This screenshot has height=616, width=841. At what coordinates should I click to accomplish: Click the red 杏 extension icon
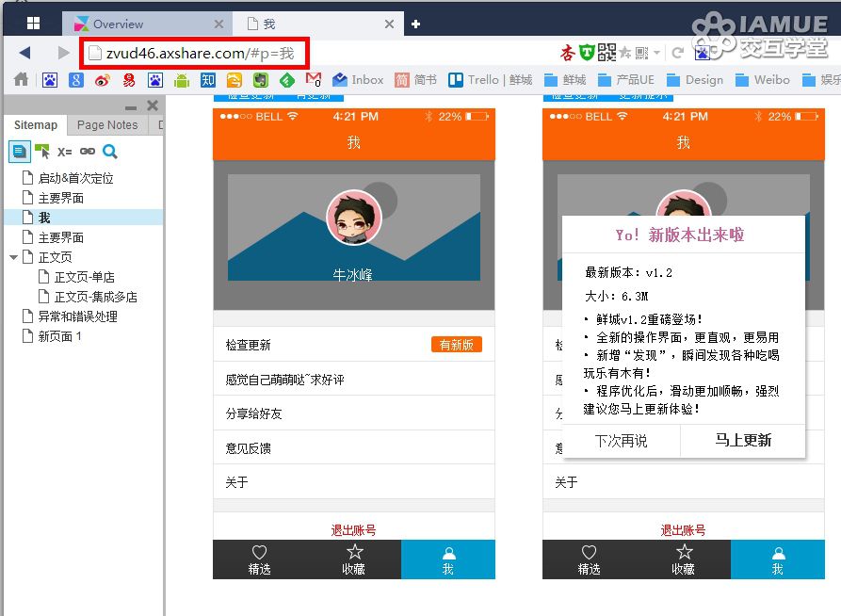(568, 53)
